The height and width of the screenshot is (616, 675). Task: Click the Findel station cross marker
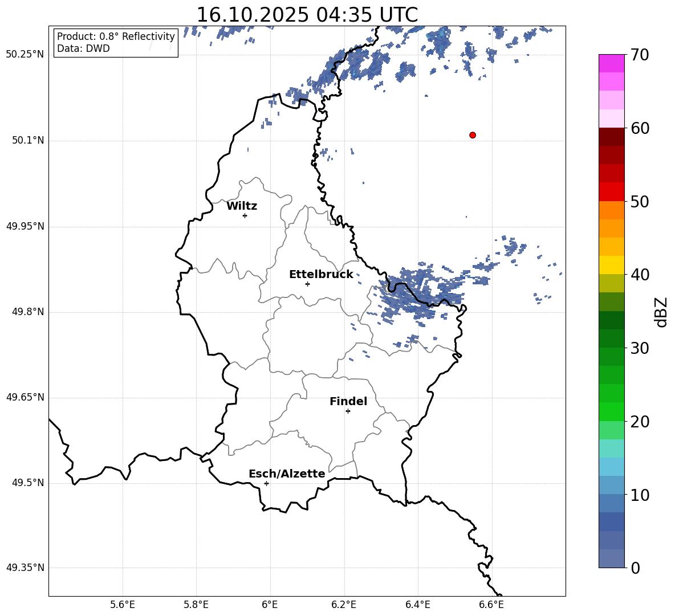pyautogui.click(x=348, y=411)
